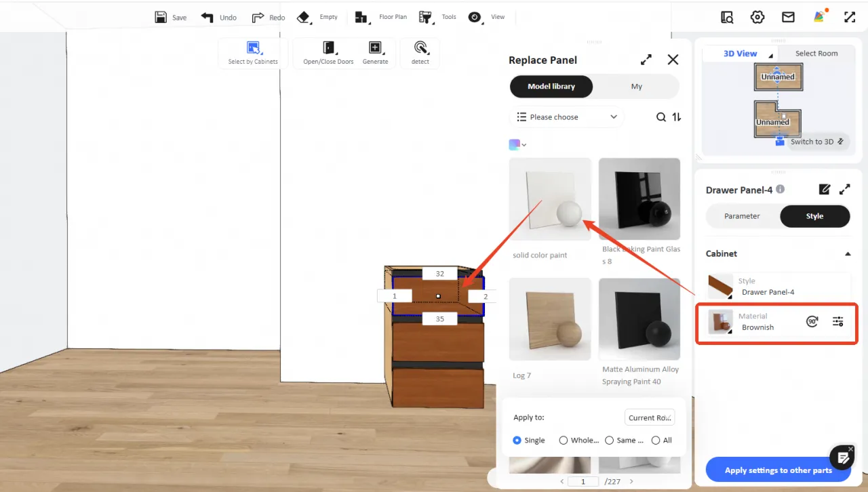Screen dimensions: 868x492
Task: Select the Whole radio option
Action: [564, 440]
